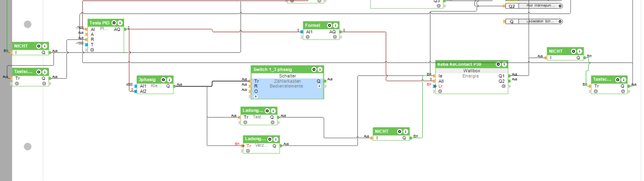
Task: Expand more inputs on Tesla PID block
Action: coord(92,50)
